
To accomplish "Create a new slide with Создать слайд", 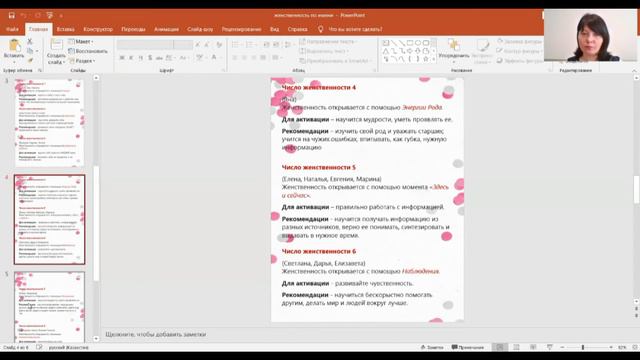I will click(x=56, y=52).
